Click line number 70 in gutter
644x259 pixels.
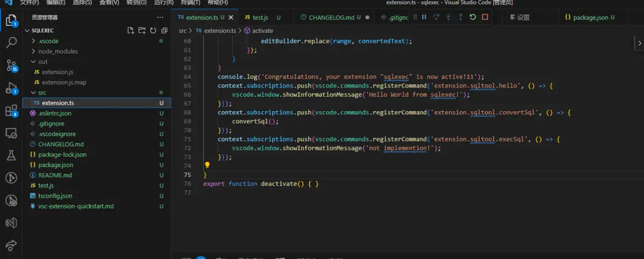point(187,130)
